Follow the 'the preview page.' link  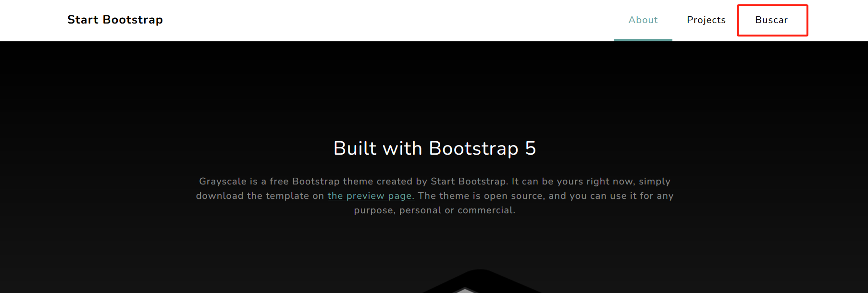371,196
